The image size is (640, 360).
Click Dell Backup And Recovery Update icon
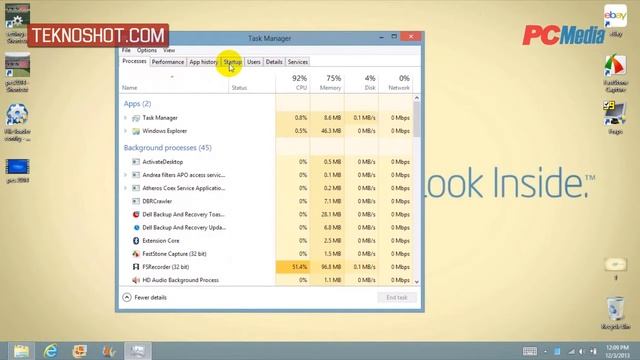coord(136,227)
